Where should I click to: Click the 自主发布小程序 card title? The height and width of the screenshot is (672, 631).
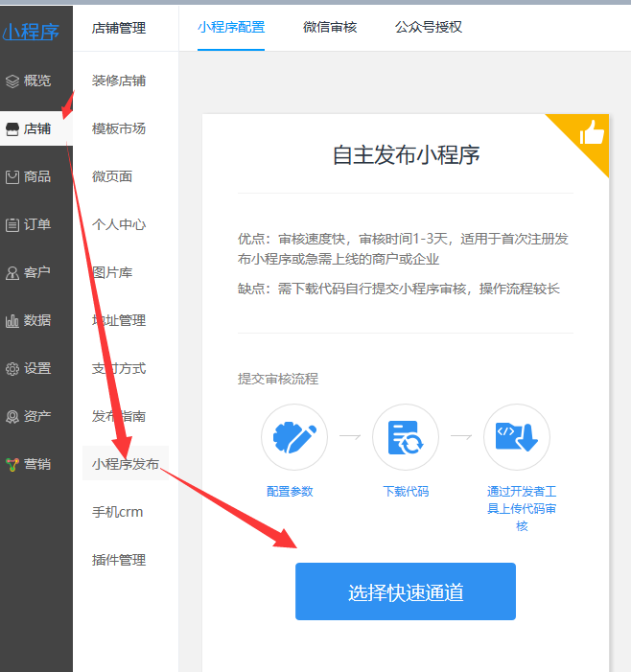[x=406, y=154]
